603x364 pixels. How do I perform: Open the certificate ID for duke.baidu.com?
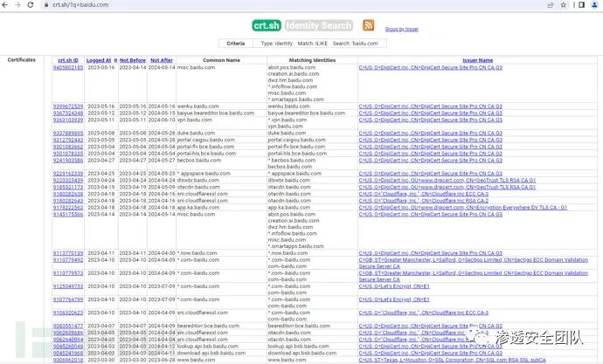coord(68,134)
